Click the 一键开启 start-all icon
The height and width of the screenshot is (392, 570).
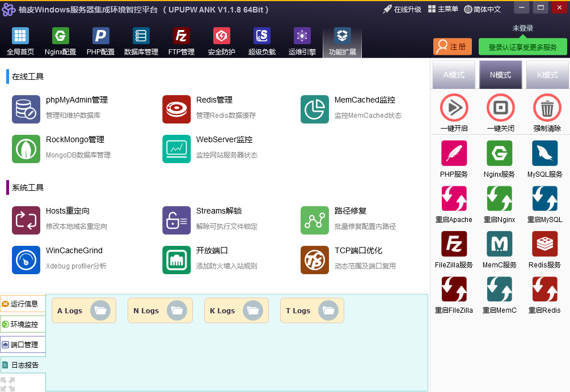pyautogui.click(x=454, y=108)
